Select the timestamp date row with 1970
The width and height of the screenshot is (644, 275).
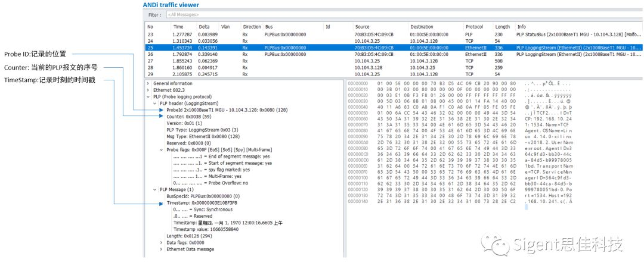[x=228, y=223]
